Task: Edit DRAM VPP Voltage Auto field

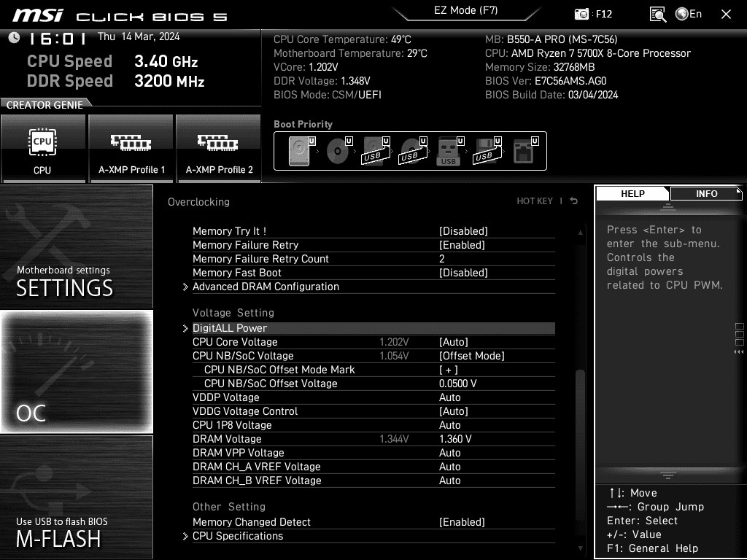Action: point(449,452)
